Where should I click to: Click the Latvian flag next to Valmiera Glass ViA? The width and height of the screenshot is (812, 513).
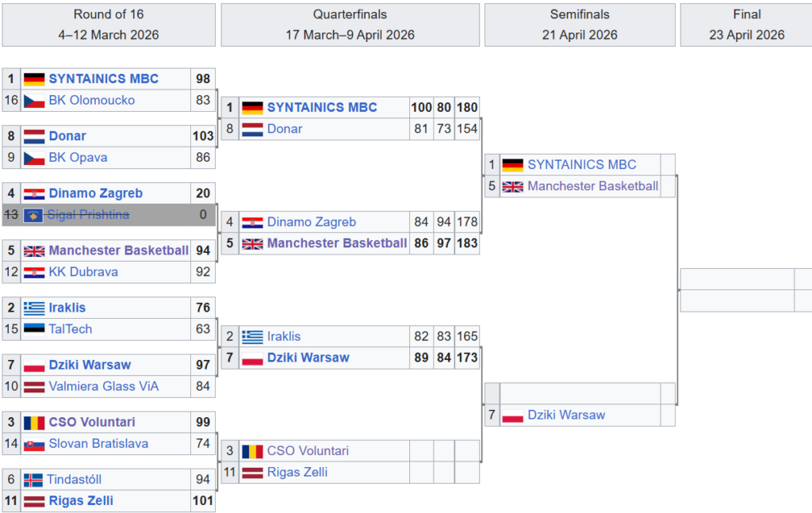(33, 386)
